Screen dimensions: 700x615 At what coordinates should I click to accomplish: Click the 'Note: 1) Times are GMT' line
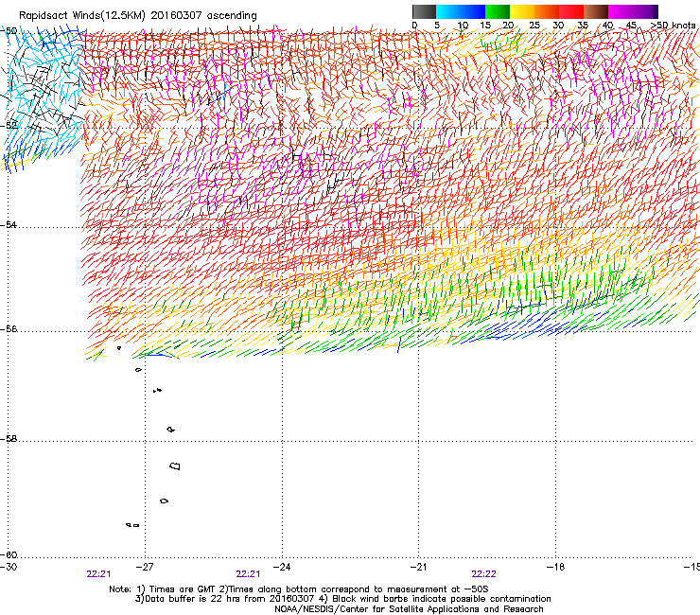click(299, 589)
